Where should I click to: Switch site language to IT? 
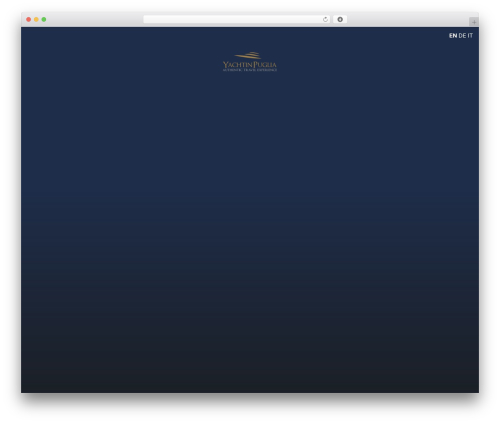click(x=470, y=36)
